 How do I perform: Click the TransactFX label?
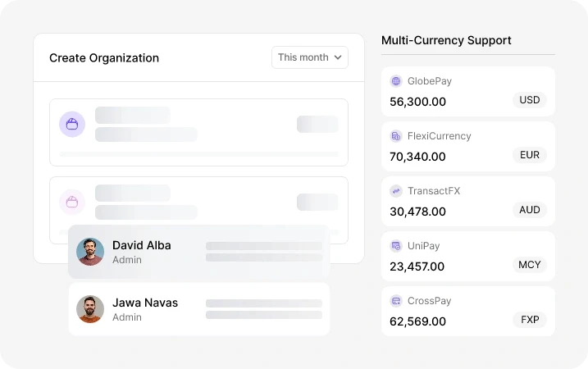coord(434,191)
